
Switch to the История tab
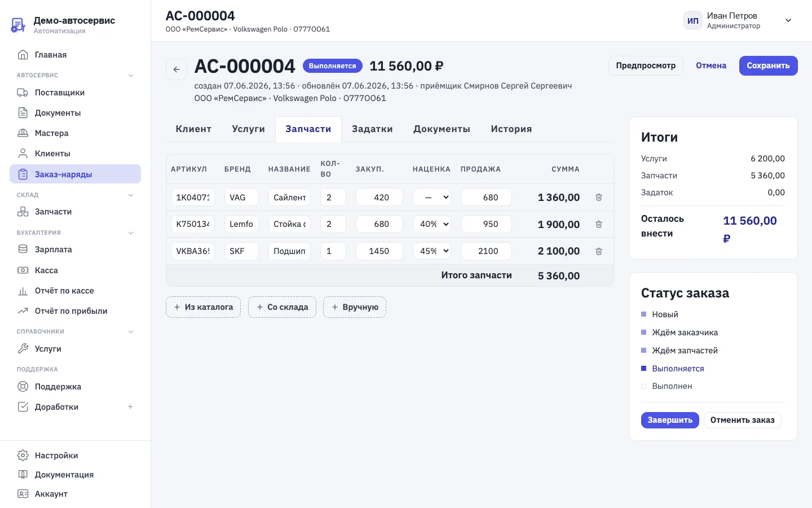tap(511, 129)
